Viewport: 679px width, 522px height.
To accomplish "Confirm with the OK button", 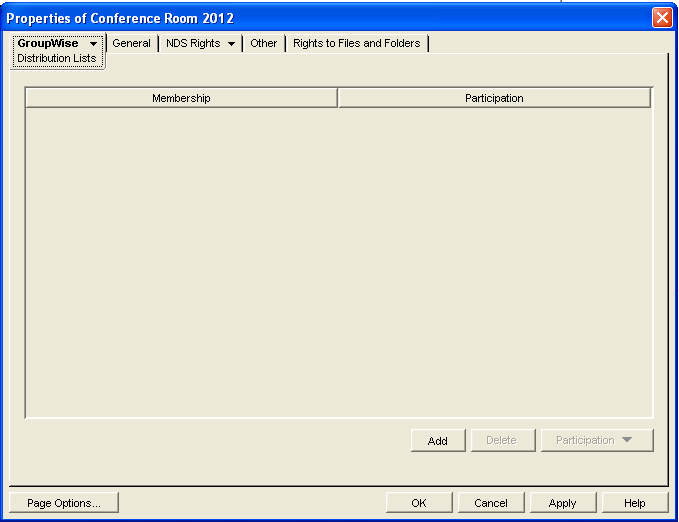I will [419, 503].
